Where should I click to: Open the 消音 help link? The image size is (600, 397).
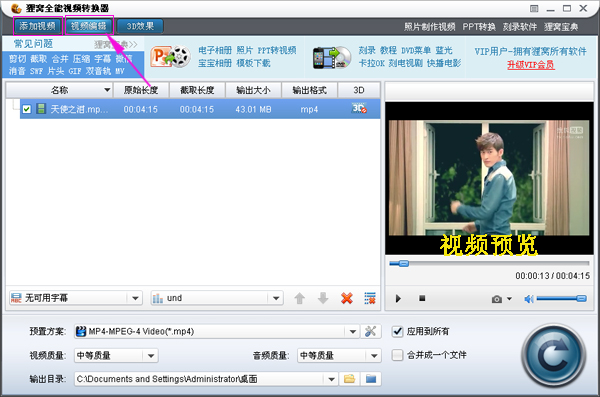(x=17, y=71)
